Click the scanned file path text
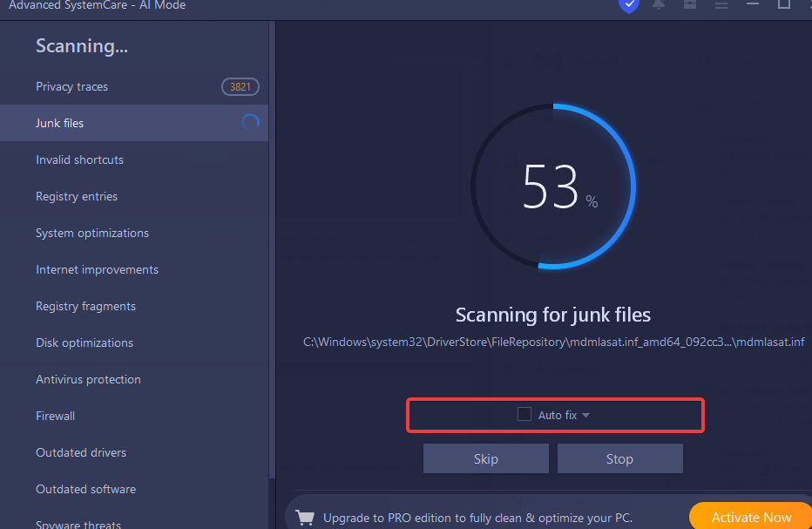Image resolution: width=812 pixels, height=529 pixels. point(553,342)
